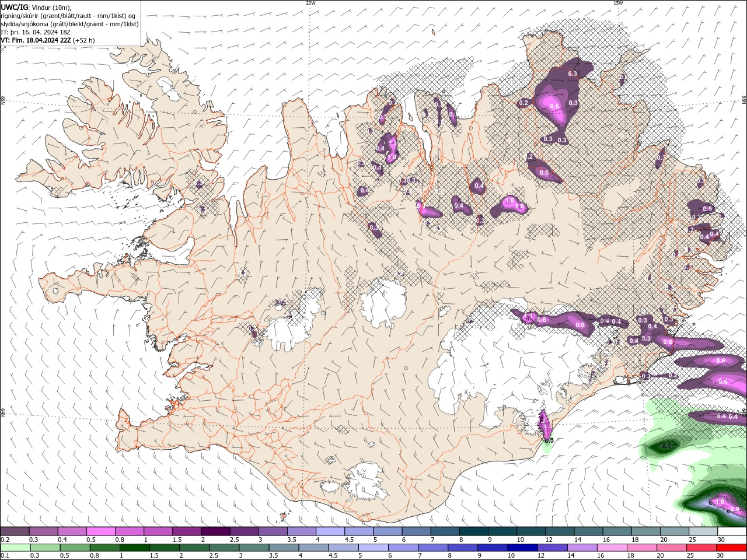
Task: Select the coral red 25 rain legend swatch
Action: tap(702, 548)
